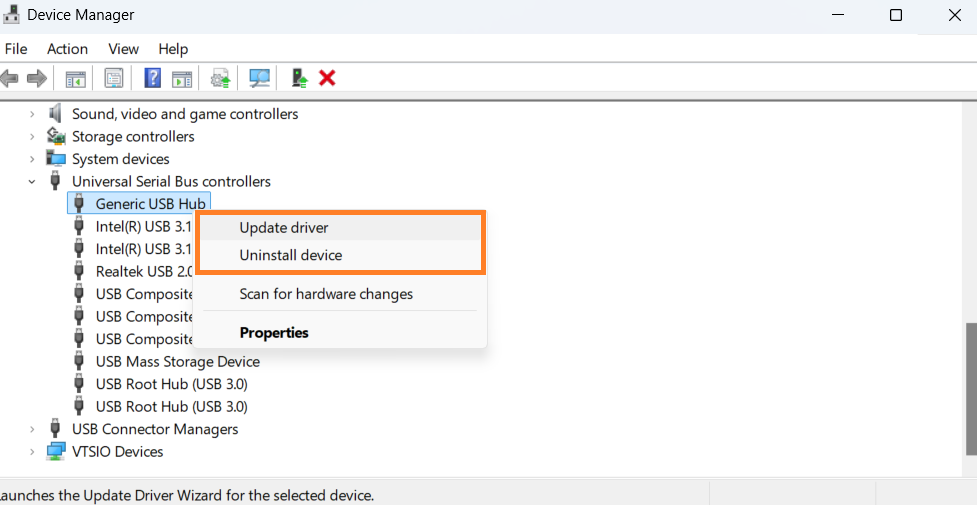Click the Show/Hide Console Tree icon

coord(75,78)
